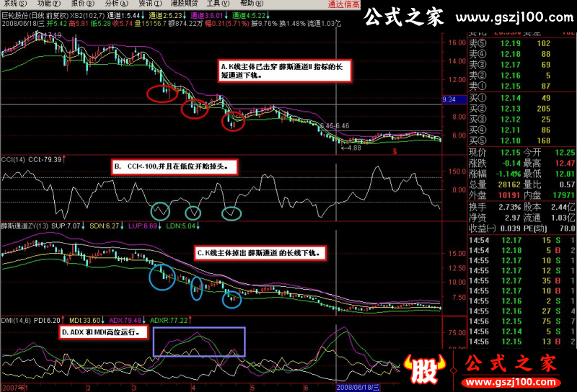Open the 分析(A) menu

(116, 4)
